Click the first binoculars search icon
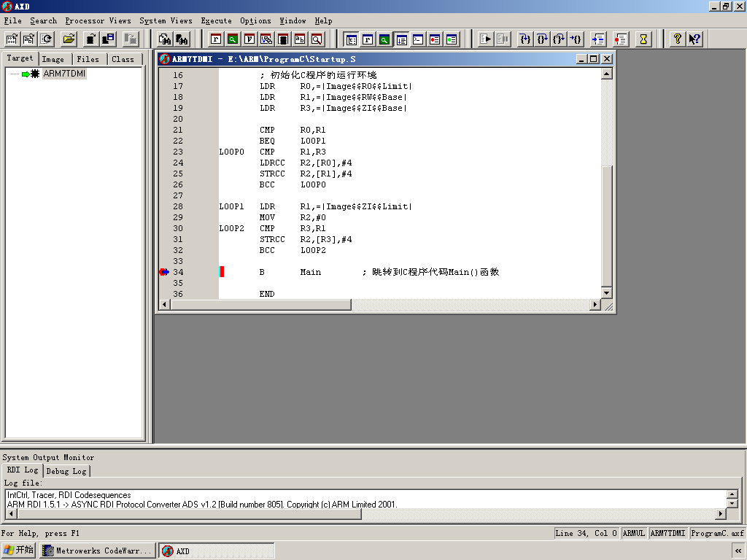 [165, 39]
